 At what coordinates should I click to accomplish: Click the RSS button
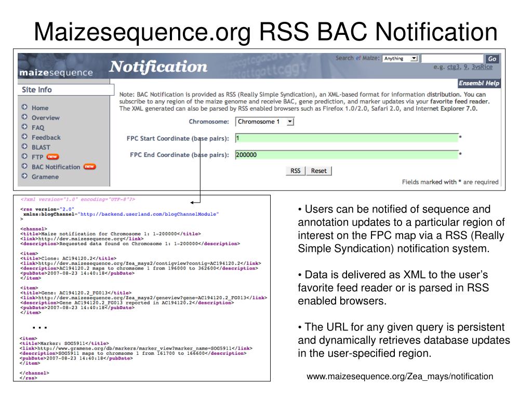(296, 170)
